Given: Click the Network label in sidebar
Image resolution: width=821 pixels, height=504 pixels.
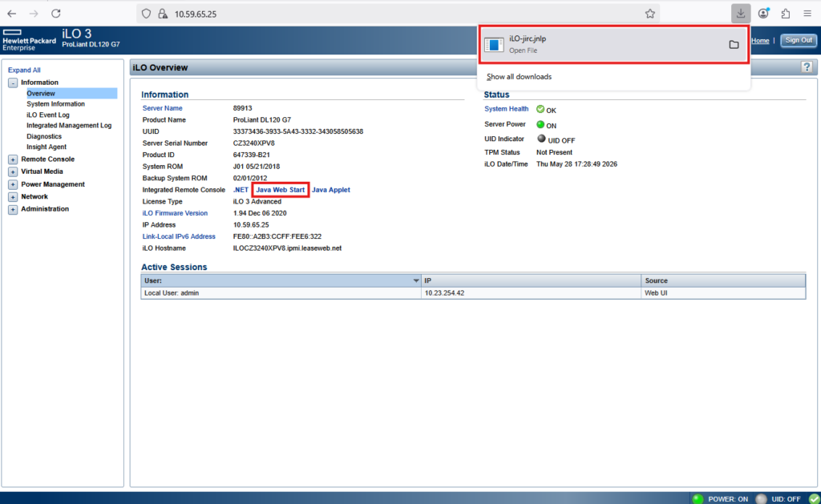Looking at the screenshot, I should (34, 196).
